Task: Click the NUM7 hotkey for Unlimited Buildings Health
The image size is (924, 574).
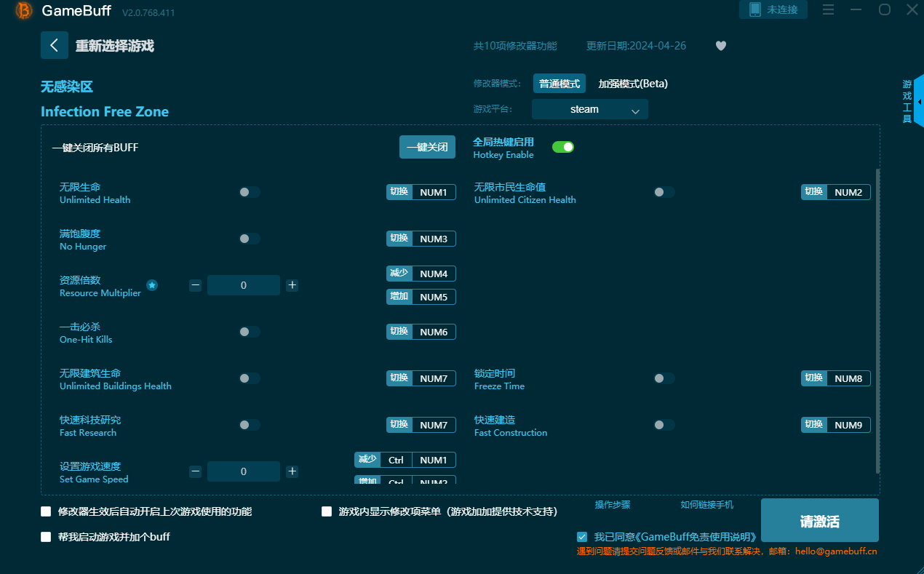Action: (x=421, y=378)
